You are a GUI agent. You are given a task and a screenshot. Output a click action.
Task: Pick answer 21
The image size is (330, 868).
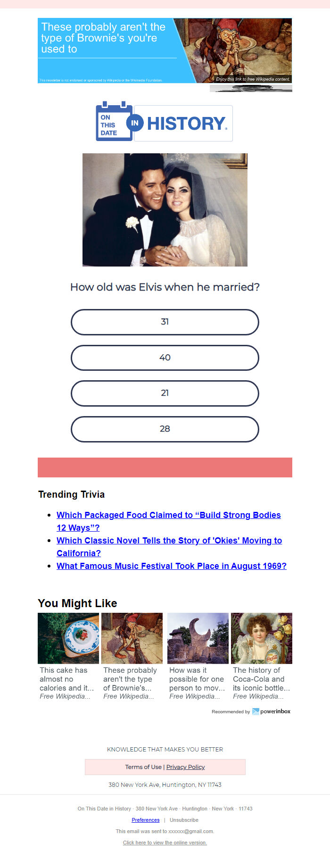165,393
